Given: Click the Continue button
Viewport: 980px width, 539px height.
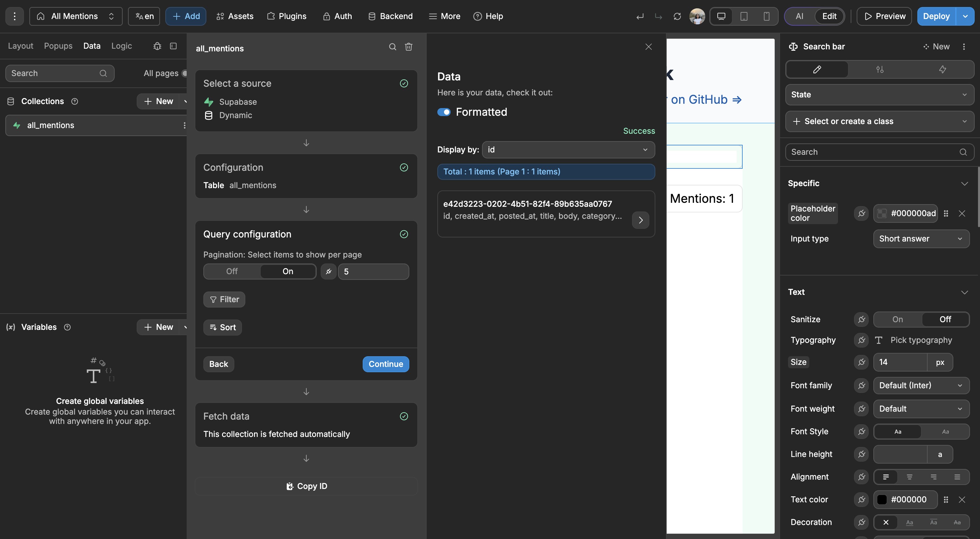Looking at the screenshot, I should pos(385,364).
